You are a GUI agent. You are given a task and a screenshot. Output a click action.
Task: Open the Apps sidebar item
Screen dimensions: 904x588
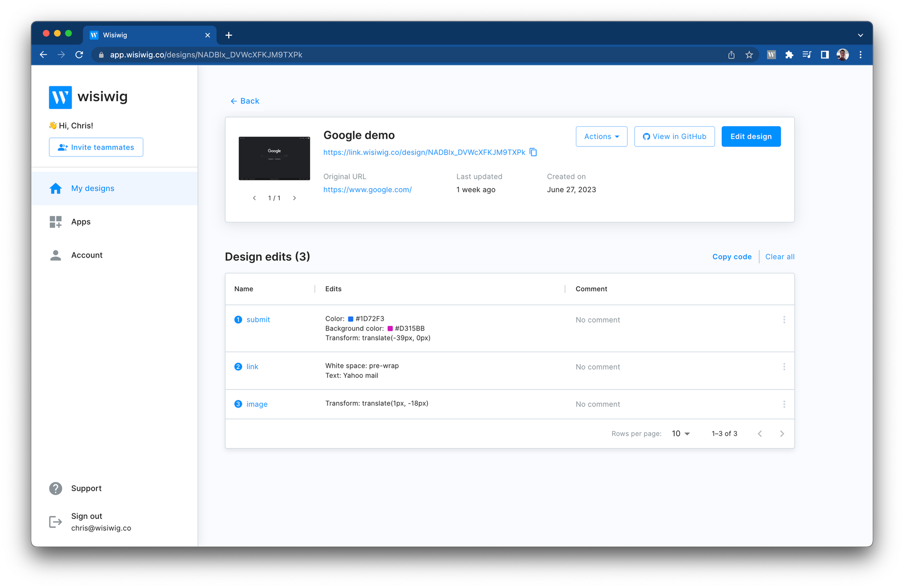tap(81, 222)
